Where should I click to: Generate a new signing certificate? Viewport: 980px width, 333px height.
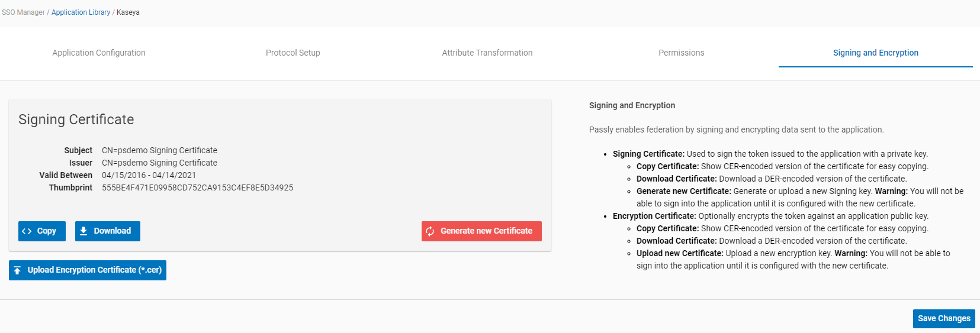click(x=481, y=231)
